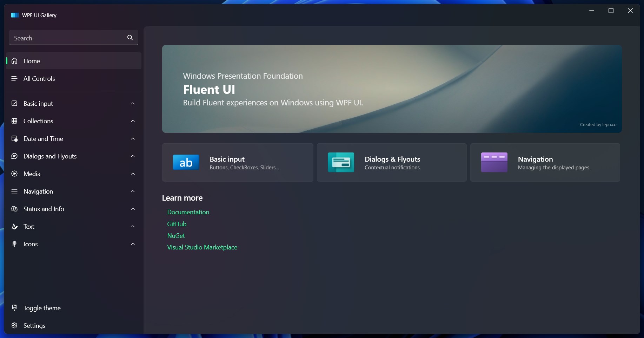Screen dimensions: 644x338
Task: Click the Toggle theme paintbrush icon
Action: [14, 308]
